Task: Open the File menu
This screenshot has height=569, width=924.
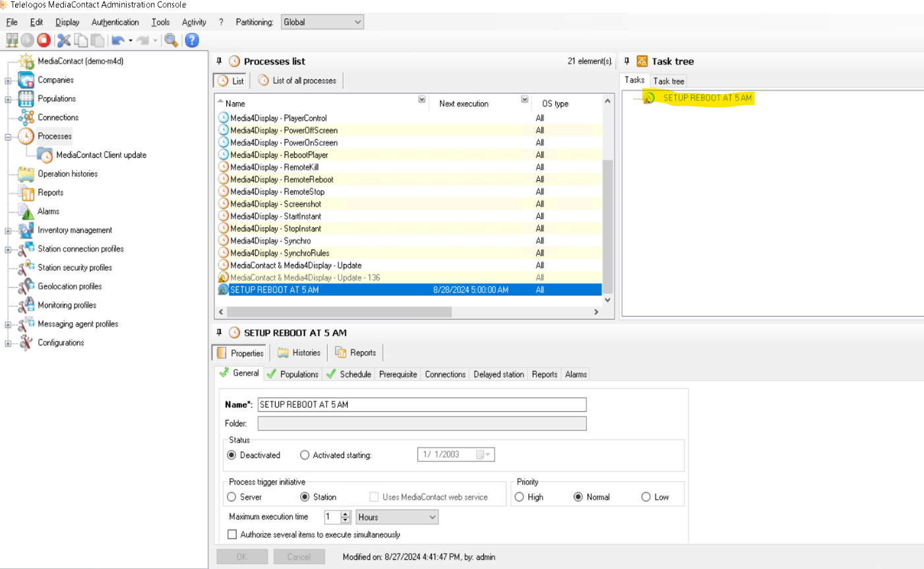Action: pyautogui.click(x=12, y=22)
